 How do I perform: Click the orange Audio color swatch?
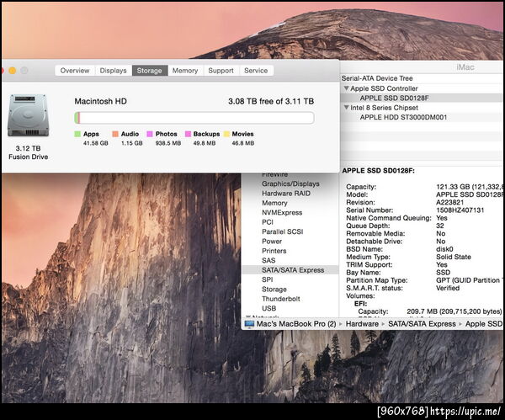point(115,134)
